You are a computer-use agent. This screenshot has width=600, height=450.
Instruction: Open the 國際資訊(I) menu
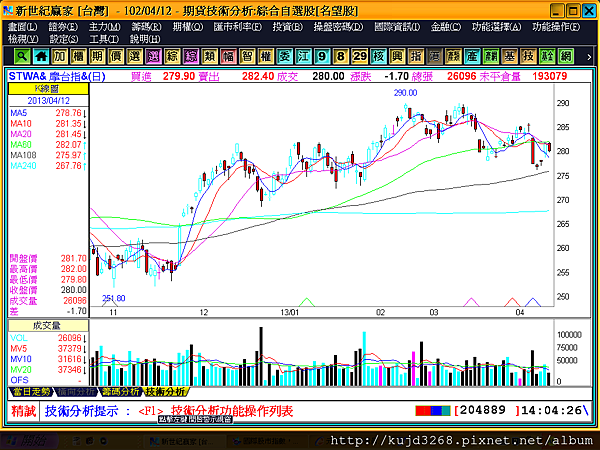pos(397,27)
